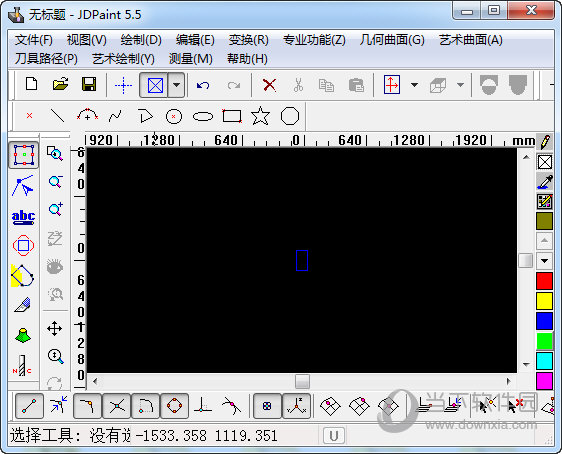Click the eyedropper color picker icon

544,182
